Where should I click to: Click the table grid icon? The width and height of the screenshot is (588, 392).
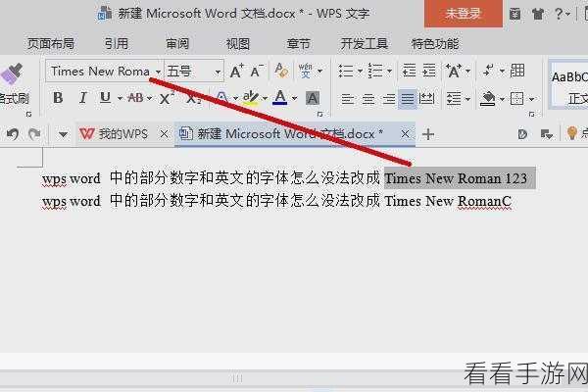(x=517, y=71)
